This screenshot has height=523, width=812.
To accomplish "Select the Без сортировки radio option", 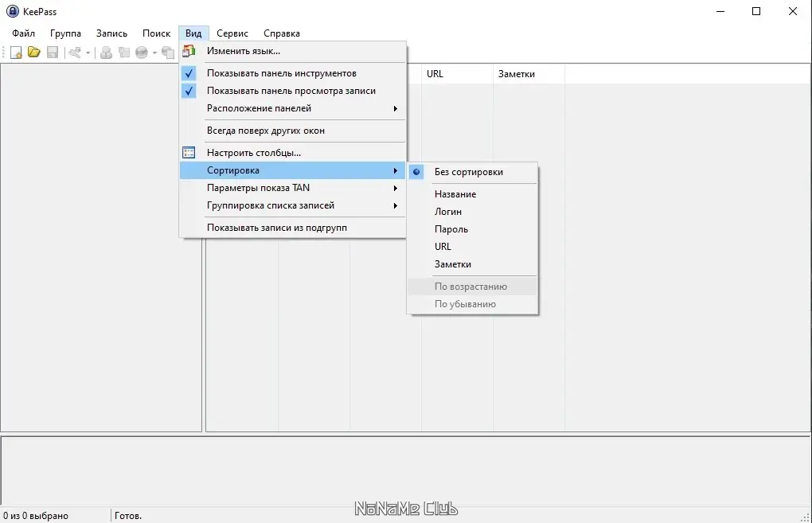I will (x=472, y=172).
